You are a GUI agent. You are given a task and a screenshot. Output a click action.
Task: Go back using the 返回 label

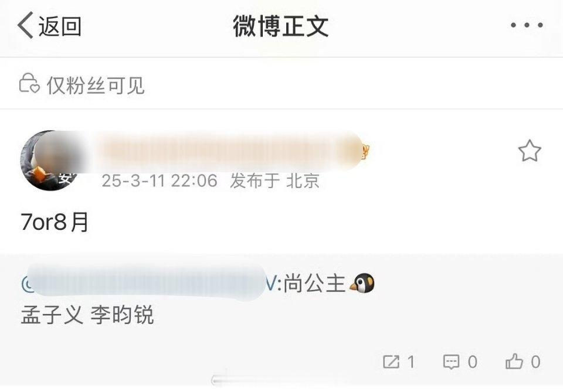[60, 26]
